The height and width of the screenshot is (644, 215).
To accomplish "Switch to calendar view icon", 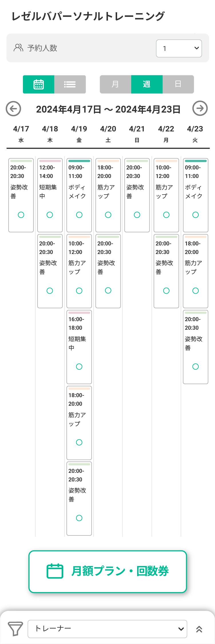I will (x=39, y=84).
